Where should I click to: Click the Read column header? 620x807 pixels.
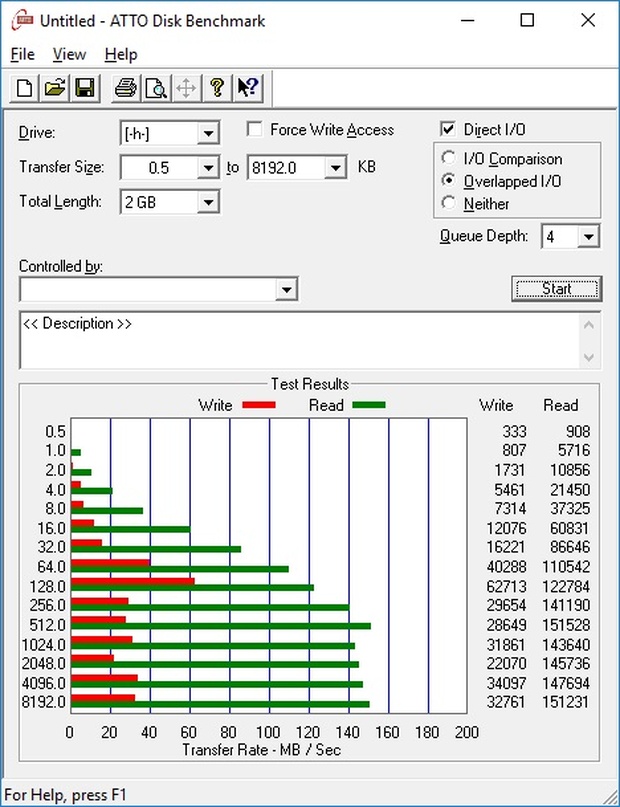pos(560,405)
